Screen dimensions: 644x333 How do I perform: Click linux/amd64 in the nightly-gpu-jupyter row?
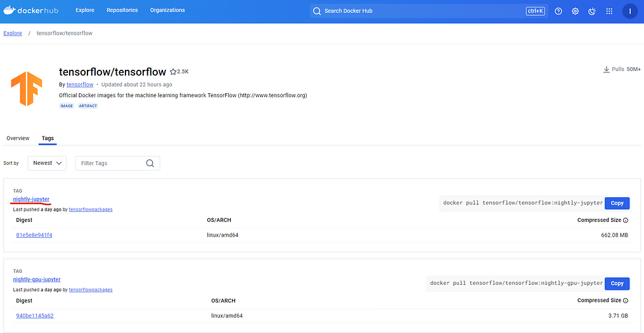pos(227,316)
